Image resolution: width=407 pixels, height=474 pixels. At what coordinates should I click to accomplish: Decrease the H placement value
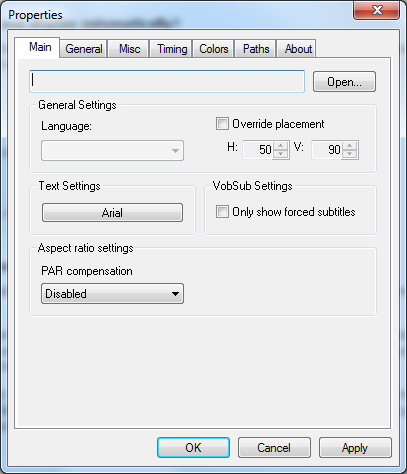click(281, 154)
